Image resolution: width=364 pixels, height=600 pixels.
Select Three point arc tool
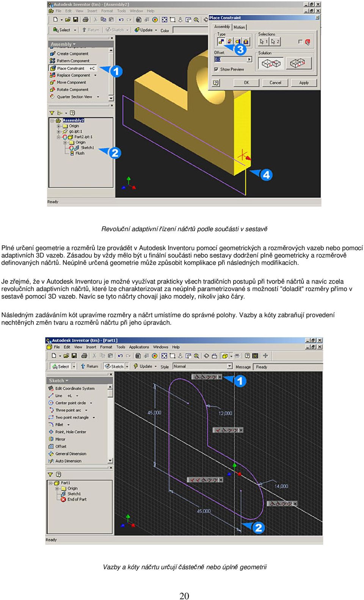point(65,410)
